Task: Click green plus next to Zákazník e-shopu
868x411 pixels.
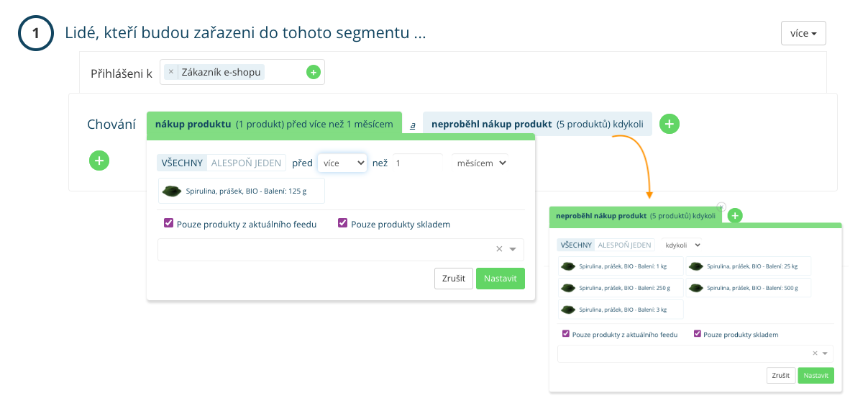Action: (313, 72)
